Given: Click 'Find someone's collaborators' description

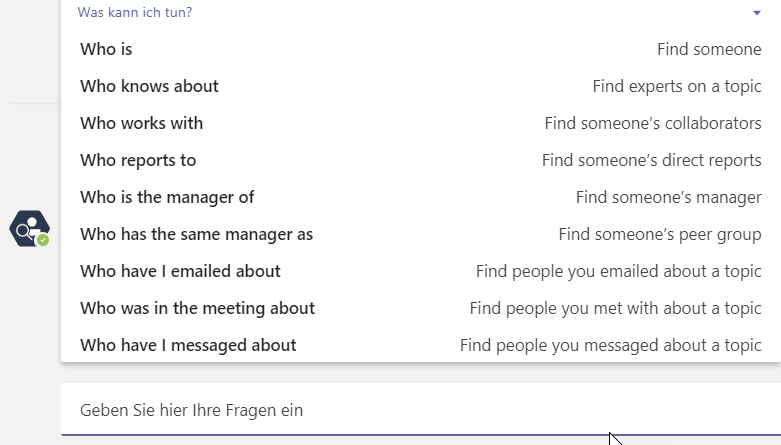Looking at the screenshot, I should coord(653,123).
